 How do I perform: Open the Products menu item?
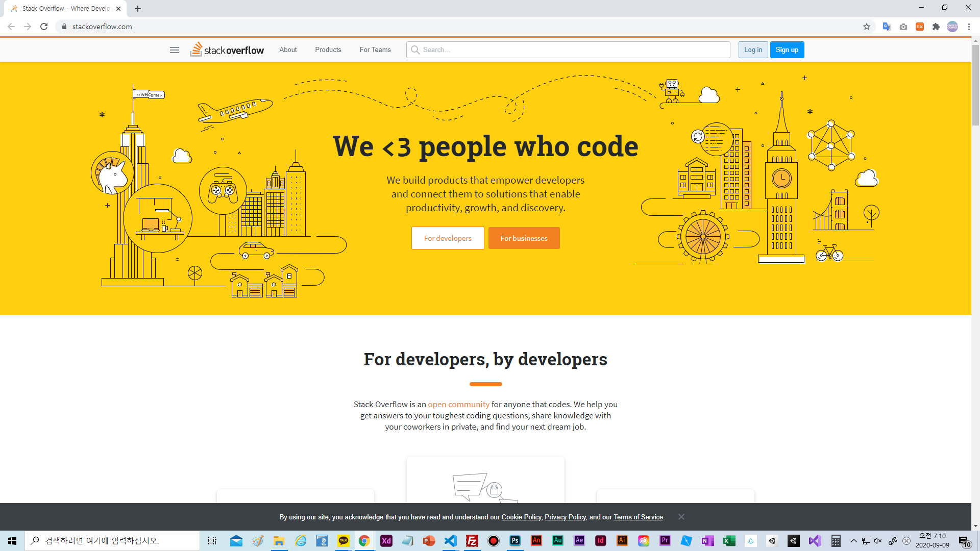pos(328,49)
